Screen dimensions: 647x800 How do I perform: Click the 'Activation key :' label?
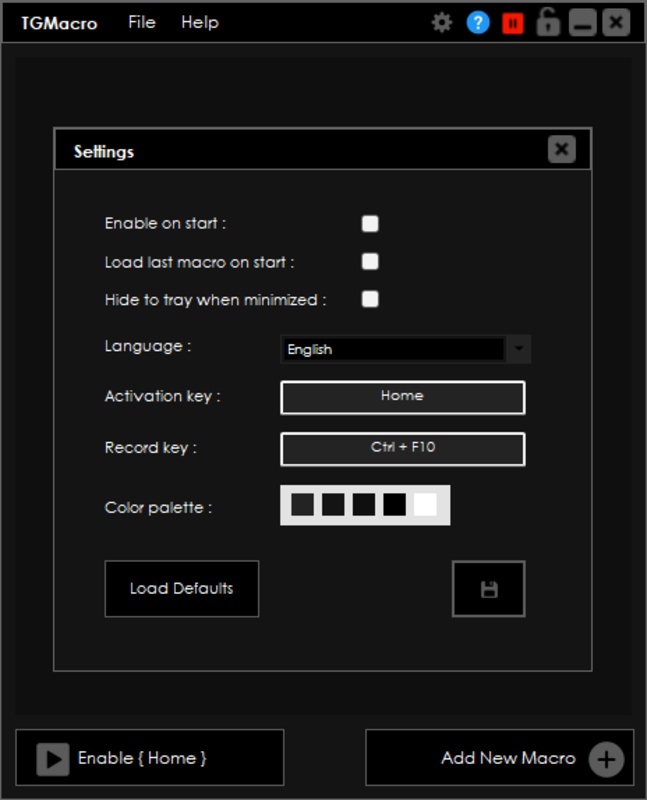(163, 396)
